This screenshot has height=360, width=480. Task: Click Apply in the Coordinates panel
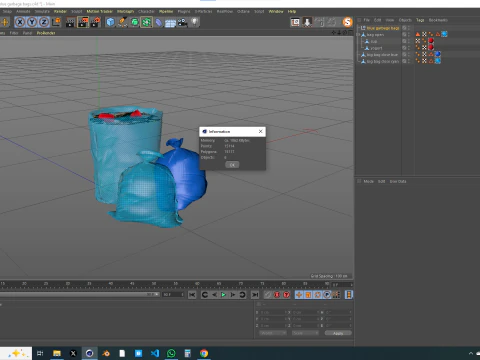point(338,333)
